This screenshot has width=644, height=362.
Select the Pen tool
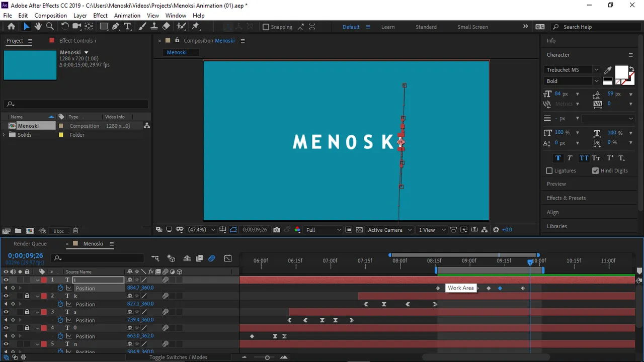[116, 27]
